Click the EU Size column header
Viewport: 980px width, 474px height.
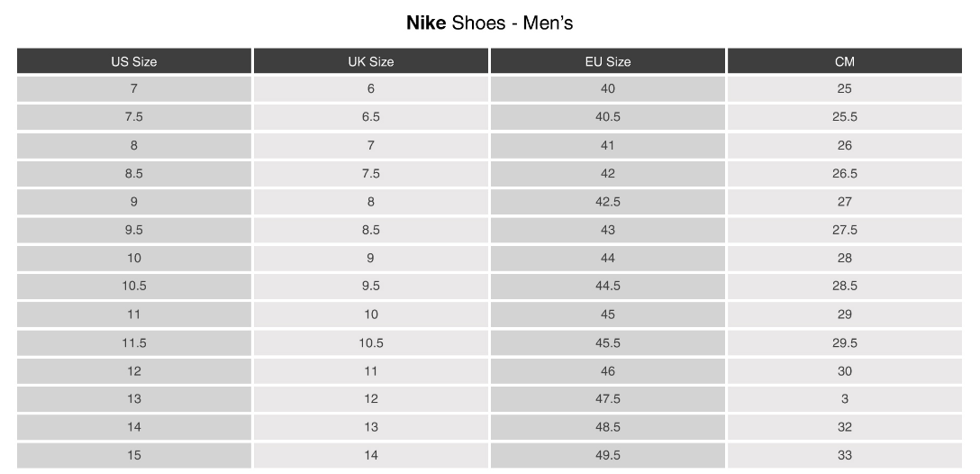(x=608, y=61)
